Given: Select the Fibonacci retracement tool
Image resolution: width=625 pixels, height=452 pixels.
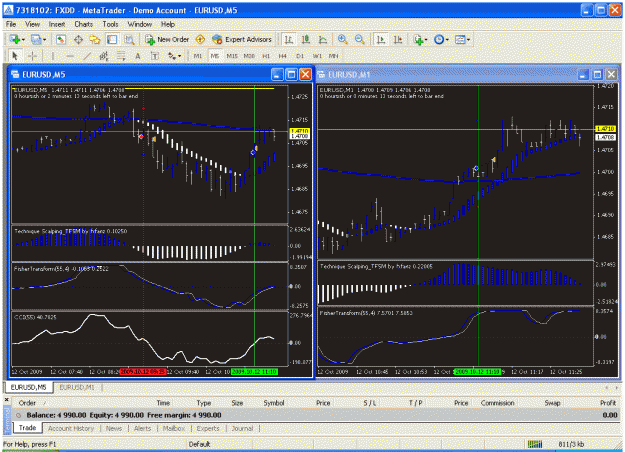Looking at the screenshot, I should pyautogui.click(x=121, y=56).
